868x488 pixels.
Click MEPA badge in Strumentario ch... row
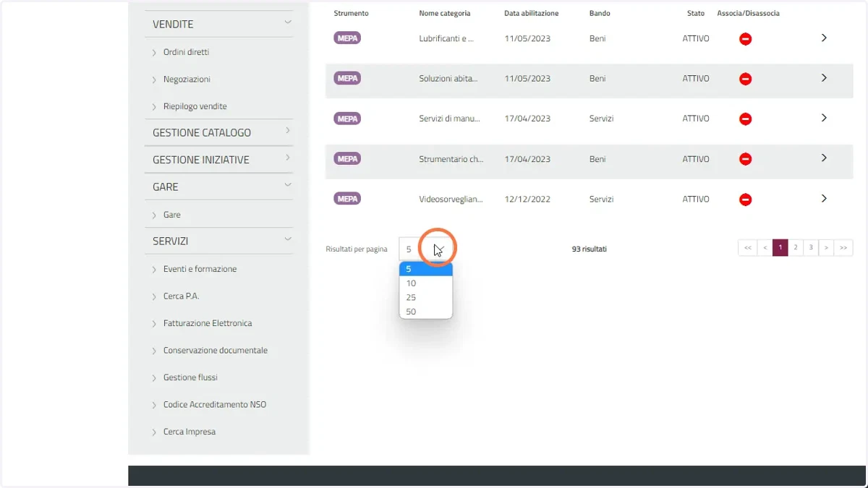(347, 158)
